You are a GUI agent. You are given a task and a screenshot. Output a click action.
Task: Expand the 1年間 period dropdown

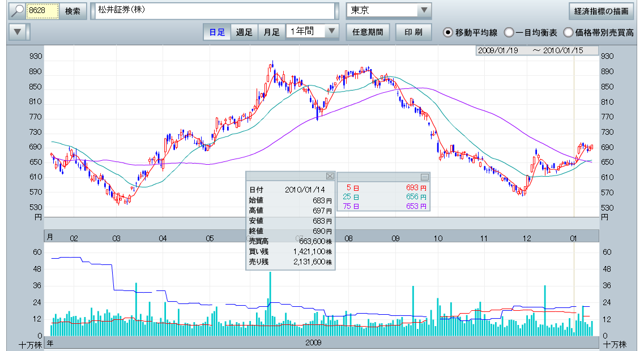[x=312, y=32]
